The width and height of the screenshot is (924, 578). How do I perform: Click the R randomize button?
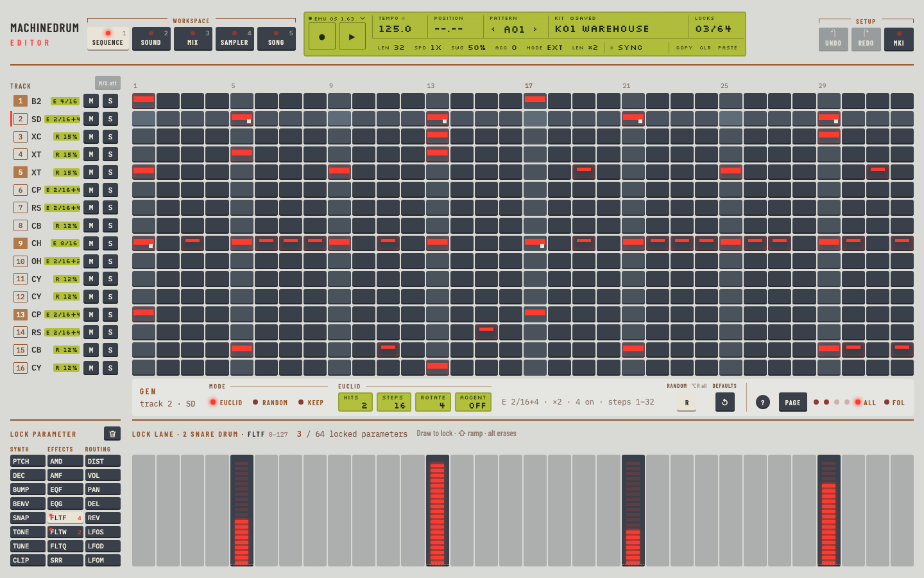[687, 403]
